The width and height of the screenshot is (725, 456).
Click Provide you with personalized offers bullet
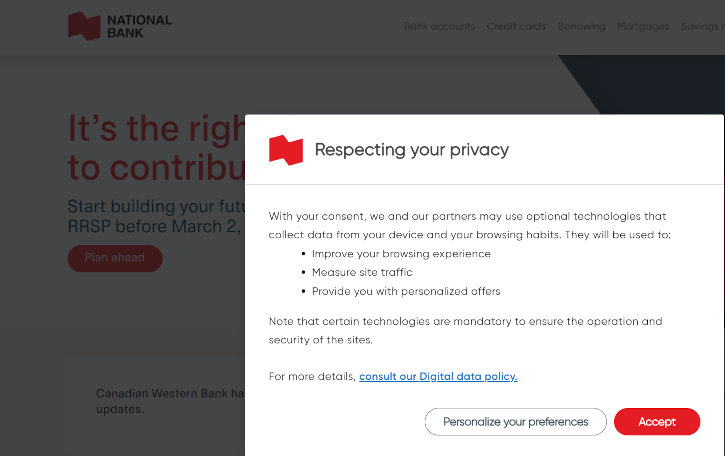tap(406, 291)
